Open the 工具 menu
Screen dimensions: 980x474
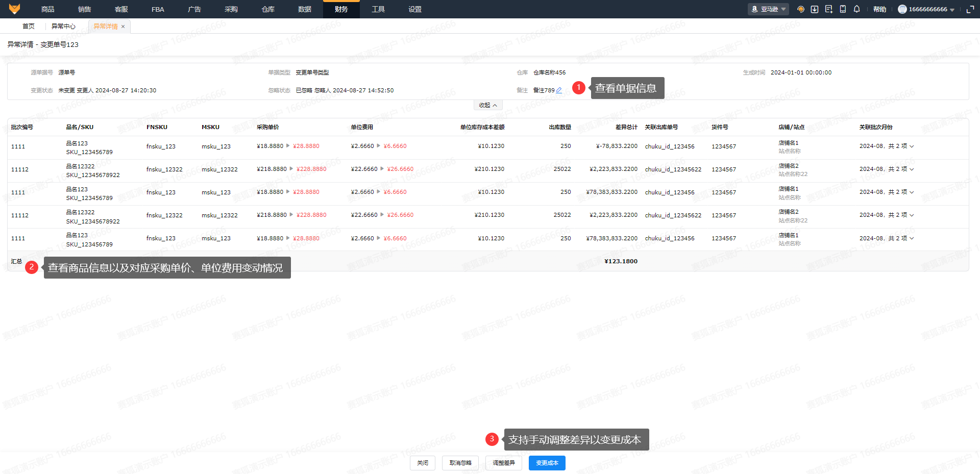point(378,9)
